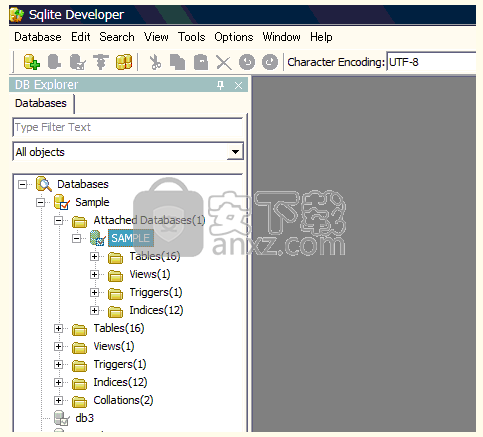This screenshot has width=483, height=437.
Task: Select the highlighted SAMPLE tree item
Action: 131,238
